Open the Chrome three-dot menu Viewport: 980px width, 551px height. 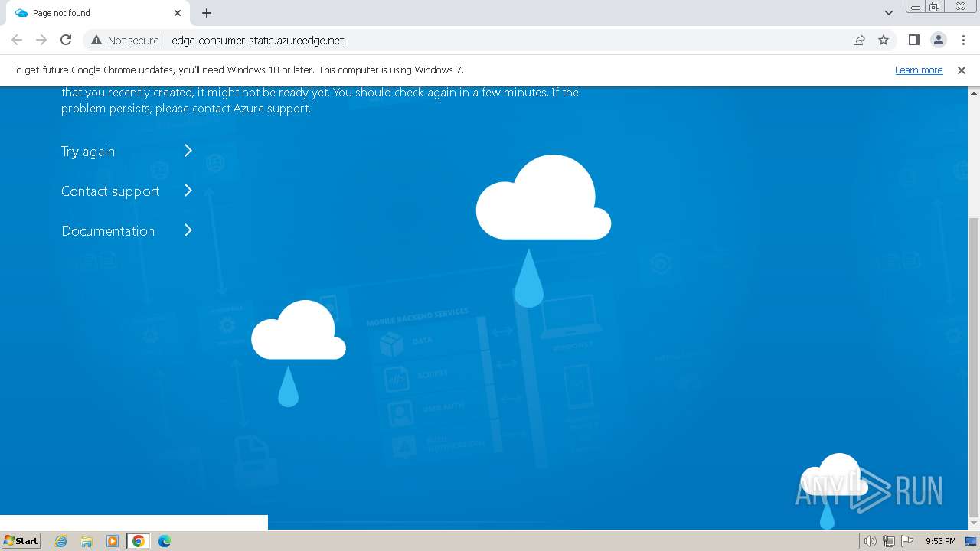[963, 41]
